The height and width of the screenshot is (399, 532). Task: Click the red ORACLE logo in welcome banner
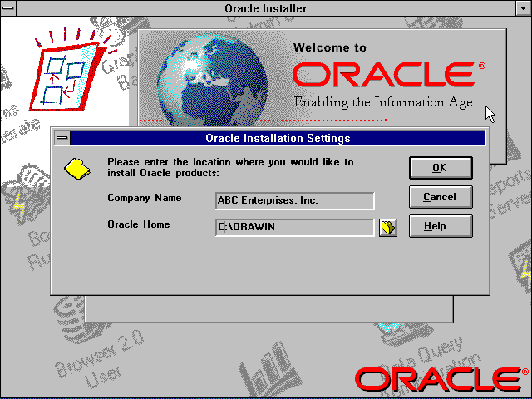[383, 75]
